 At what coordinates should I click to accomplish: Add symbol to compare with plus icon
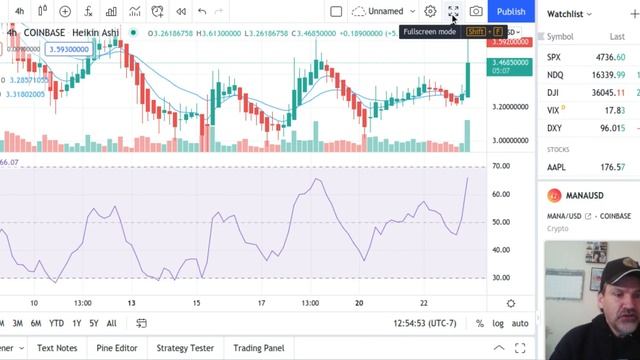65,11
